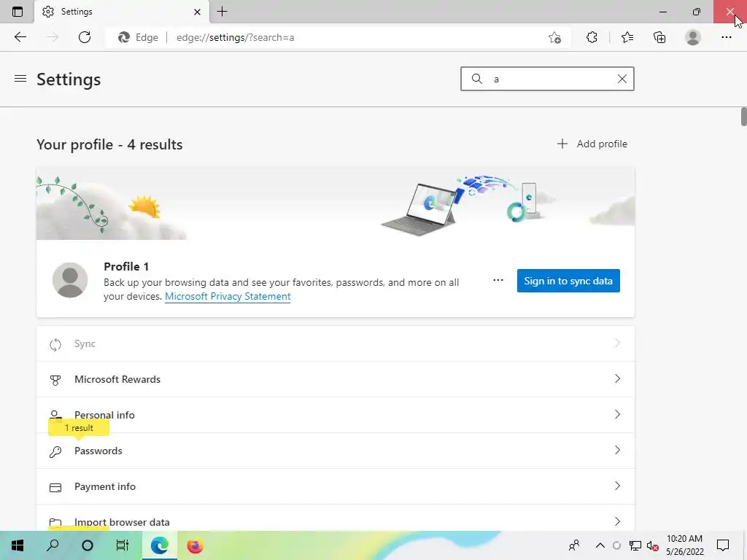This screenshot has height=560, width=747.
Task: Open the Microsoft Rewards row
Action: tap(336, 379)
